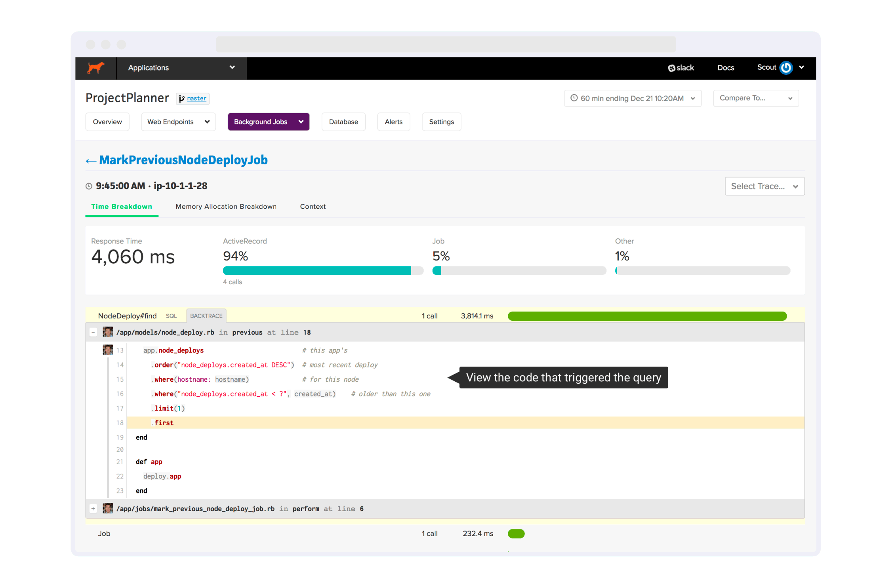The width and height of the screenshot is (892, 588).
Task: Click the 4,060 ms response time value
Action: pos(133,257)
